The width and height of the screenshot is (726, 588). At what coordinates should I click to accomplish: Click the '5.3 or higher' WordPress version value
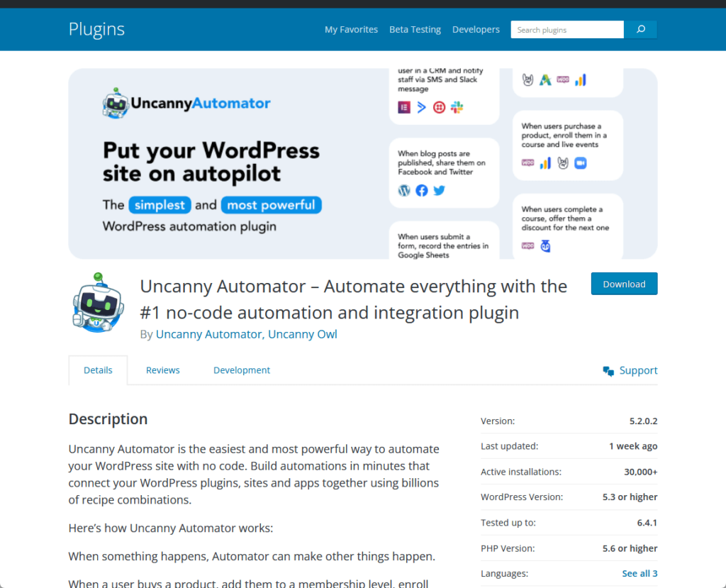tap(630, 497)
